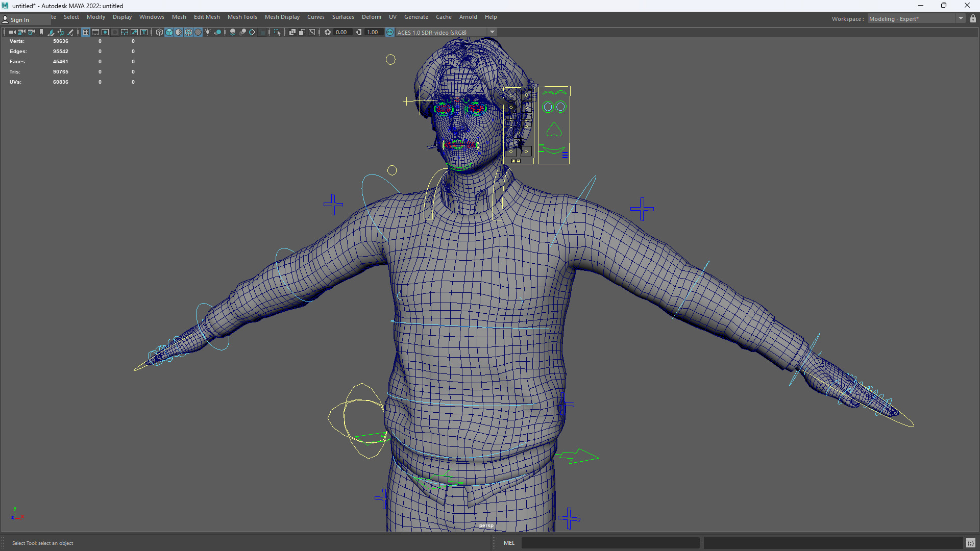The width and height of the screenshot is (980, 551).
Task: Open the Mesh Tools menu
Action: point(242,17)
